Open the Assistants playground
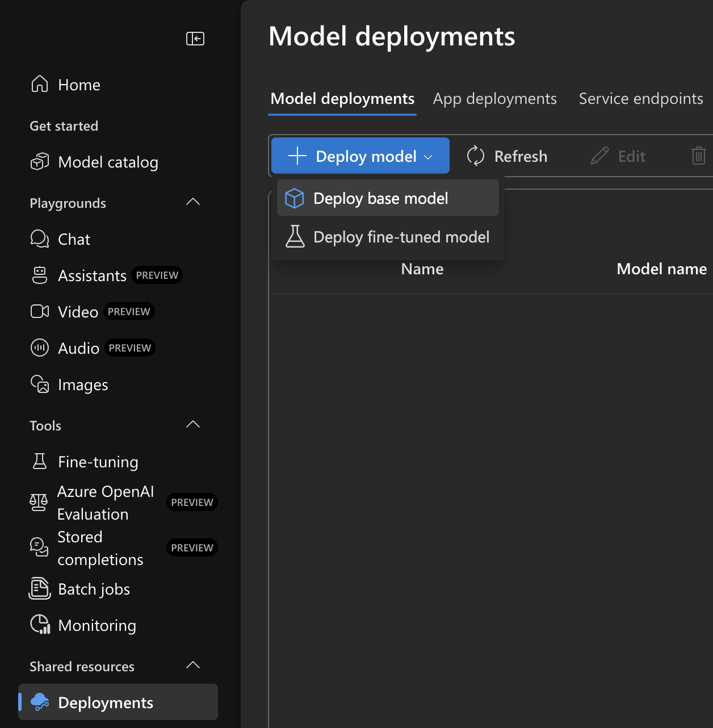The height and width of the screenshot is (728, 713). 92,275
